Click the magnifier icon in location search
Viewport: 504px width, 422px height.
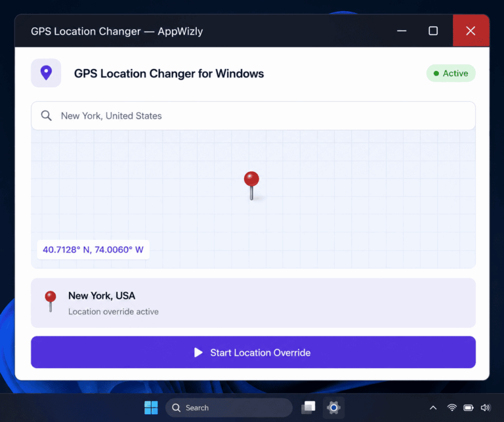[47, 116]
